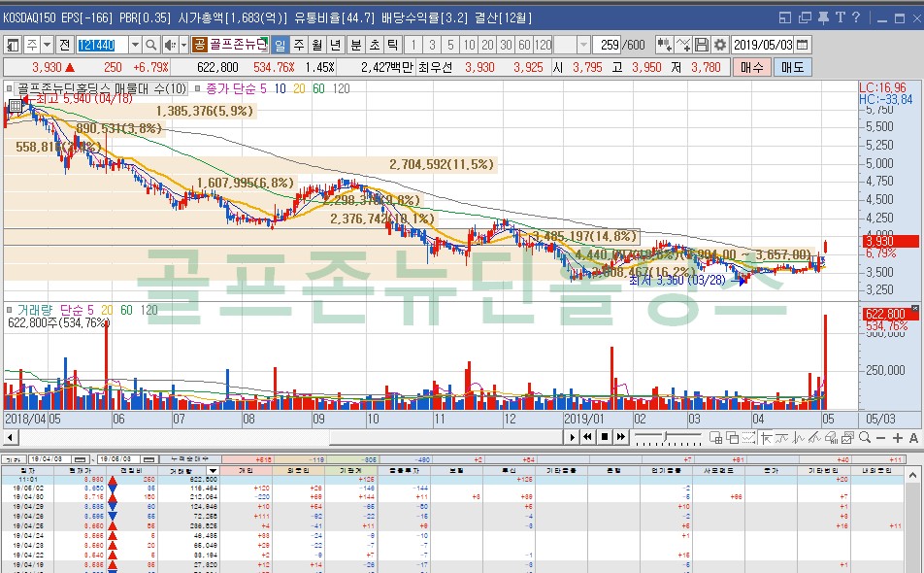
Task: Click the dashed range arrows icon
Action: click(749, 437)
